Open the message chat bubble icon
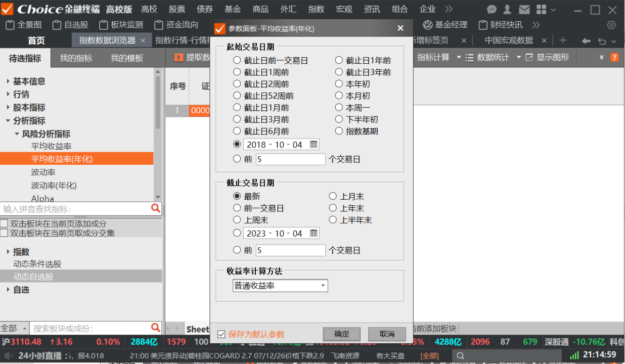This screenshot has width=625, height=364. pos(492,9)
